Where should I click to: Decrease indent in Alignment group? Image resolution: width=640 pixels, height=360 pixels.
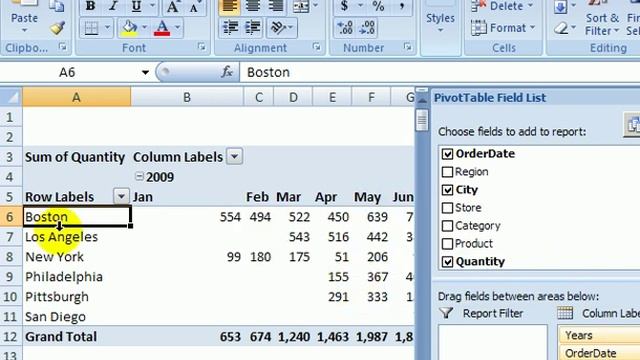tap(231, 28)
